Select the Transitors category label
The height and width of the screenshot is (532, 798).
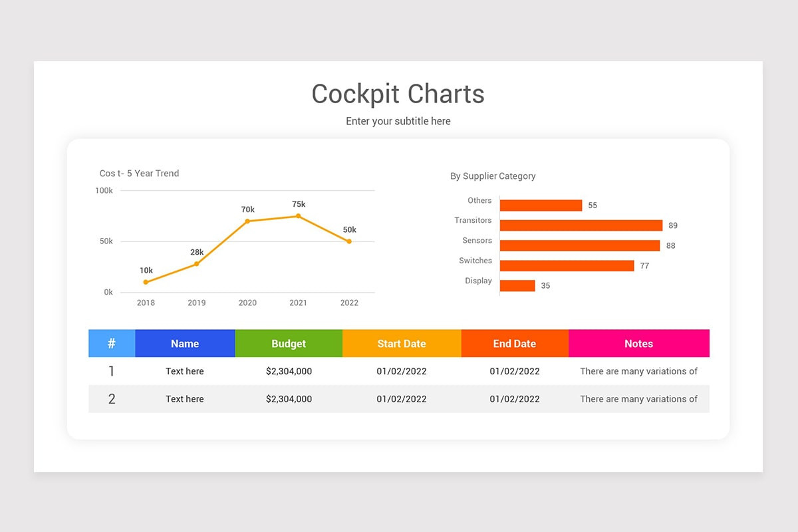473,220
